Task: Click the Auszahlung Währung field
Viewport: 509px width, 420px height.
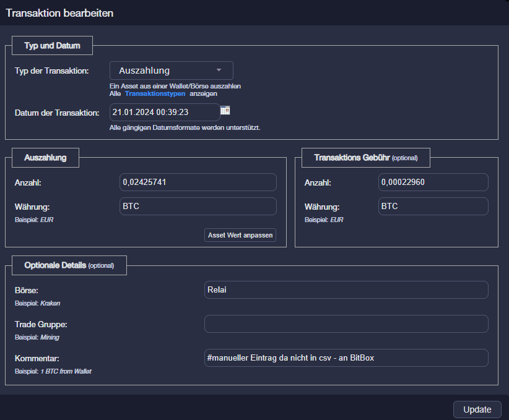Action: tap(198, 207)
